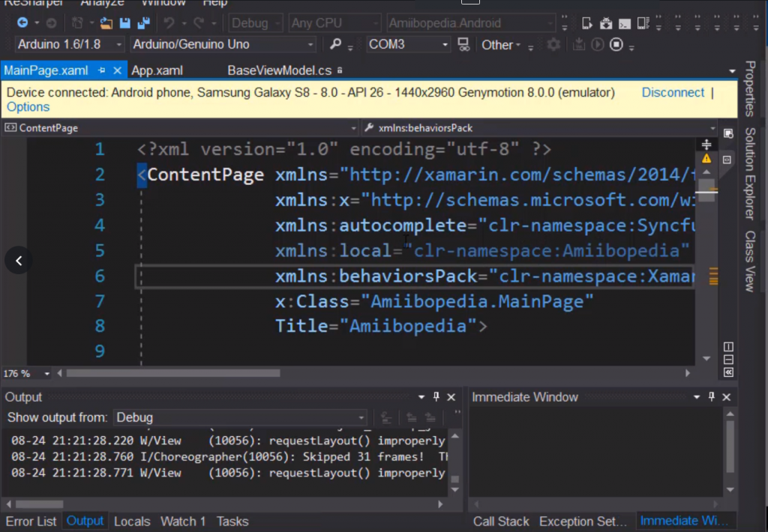Open the 176 % zoom level dropdown
This screenshot has width=768, height=532.
26,373
